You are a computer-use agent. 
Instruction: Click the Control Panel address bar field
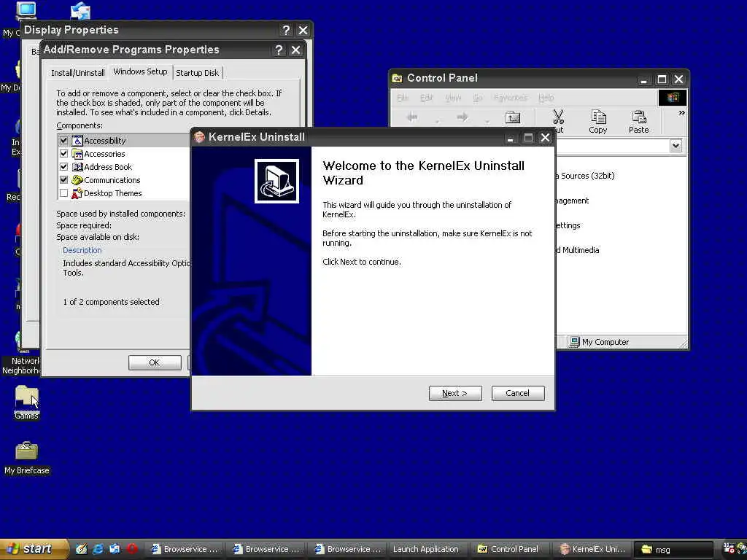pos(612,146)
